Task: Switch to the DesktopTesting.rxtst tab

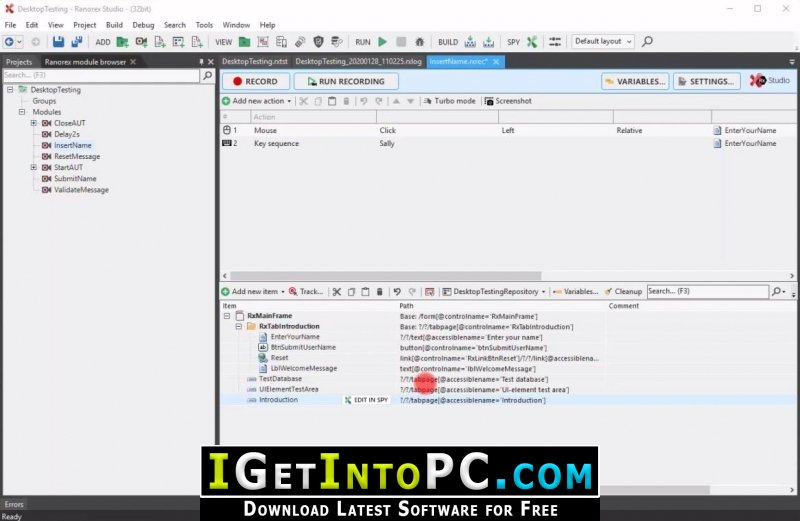Action: point(255,61)
